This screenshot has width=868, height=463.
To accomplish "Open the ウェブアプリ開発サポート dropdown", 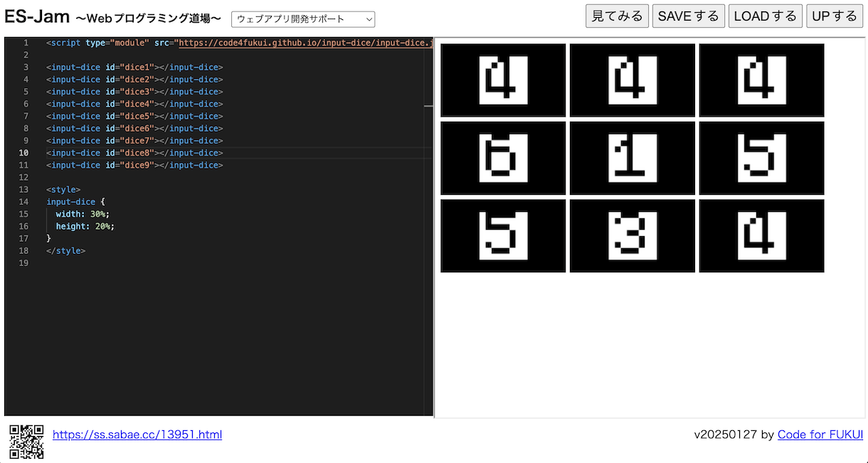I will 303,19.
